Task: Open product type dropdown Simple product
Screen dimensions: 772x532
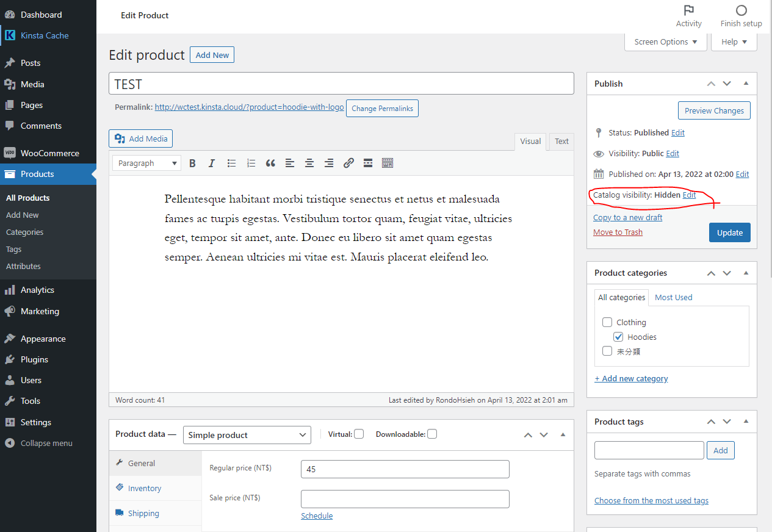Action: (247, 435)
